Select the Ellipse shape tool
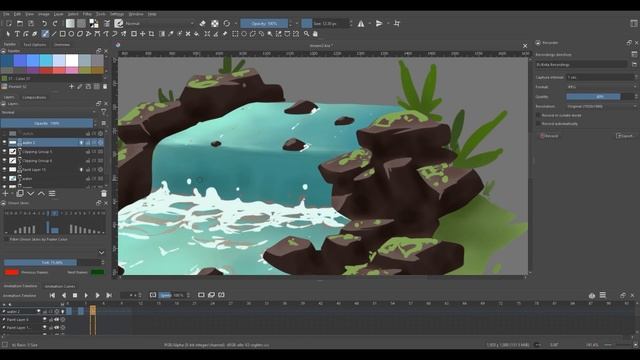This screenshot has width=640, height=360. (71, 34)
